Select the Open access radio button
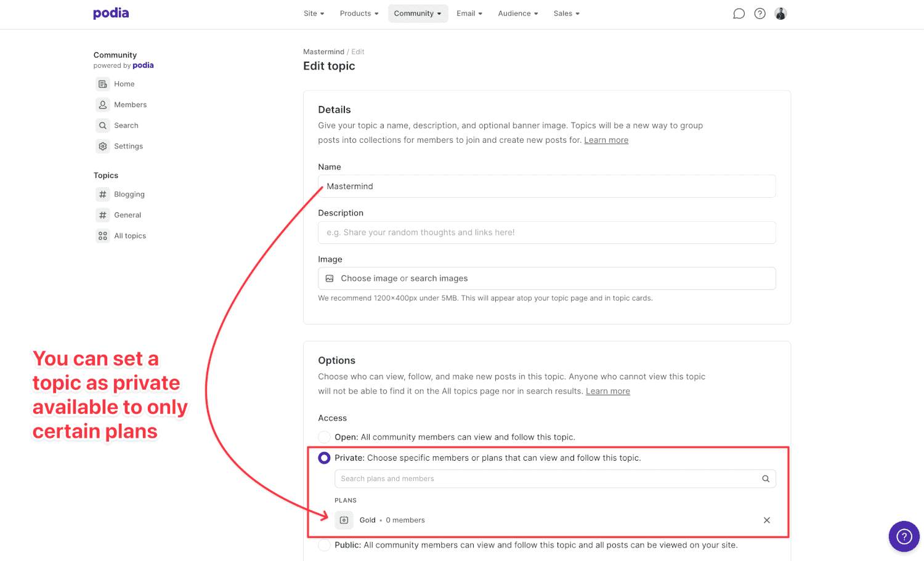924x561 pixels. pyautogui.click(x=324, y=437)
